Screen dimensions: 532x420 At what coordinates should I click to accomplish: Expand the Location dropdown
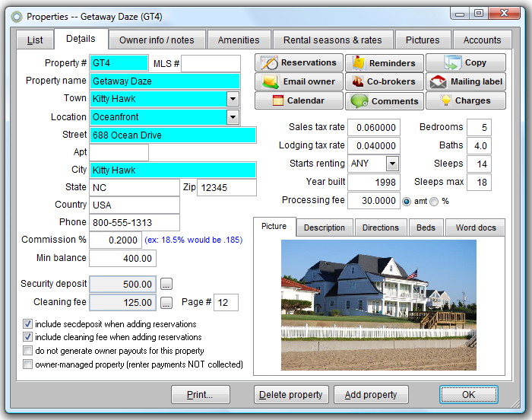[233, 117]
